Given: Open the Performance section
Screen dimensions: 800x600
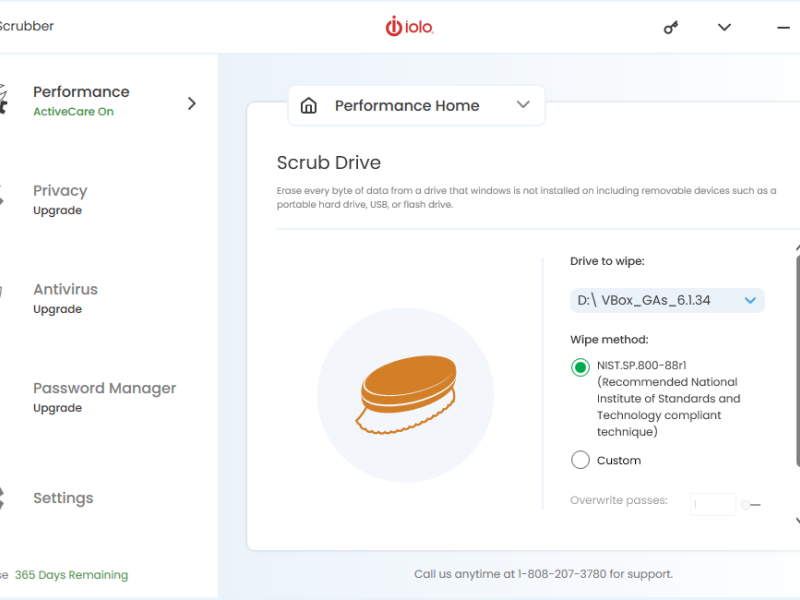Looking at the screenshot, I should pos(81,92).
